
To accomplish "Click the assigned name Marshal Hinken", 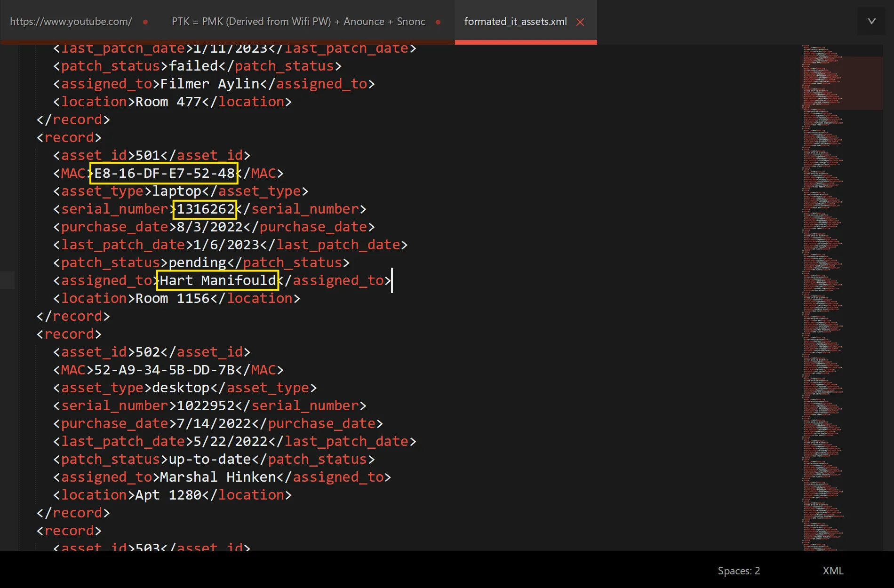I will point(217,477).
